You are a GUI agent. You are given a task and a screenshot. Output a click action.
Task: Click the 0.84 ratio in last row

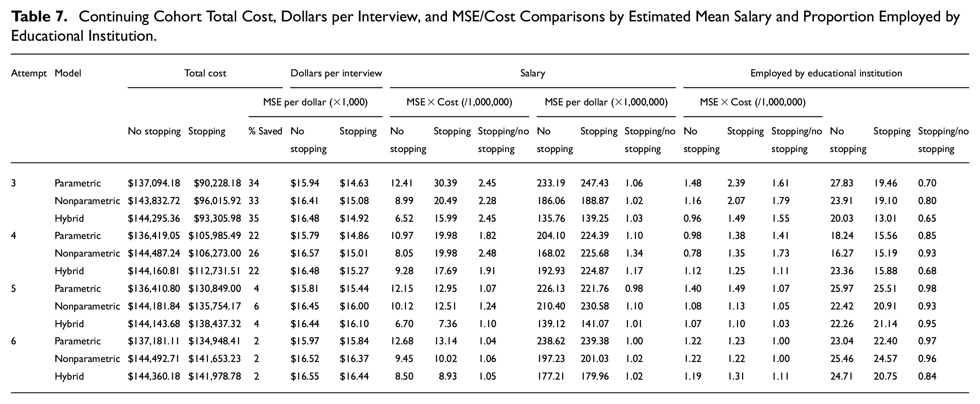[927, 376]
